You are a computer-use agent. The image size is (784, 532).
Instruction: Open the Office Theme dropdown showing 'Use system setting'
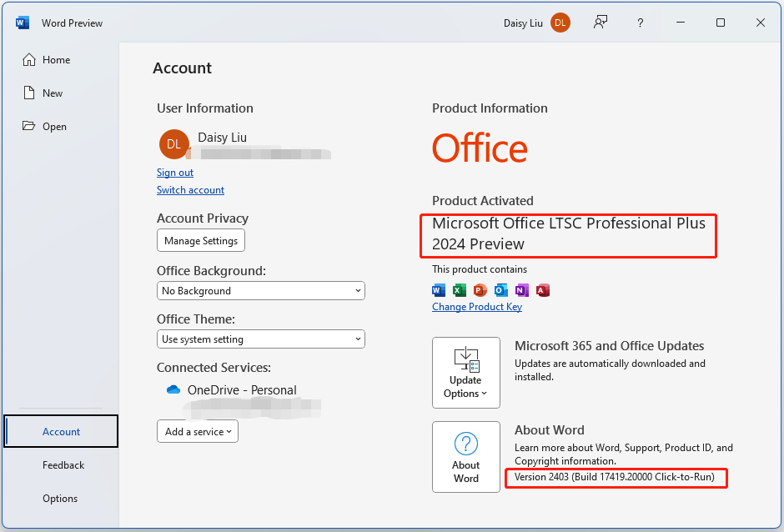pyautogui.click(x=260, y=339)
